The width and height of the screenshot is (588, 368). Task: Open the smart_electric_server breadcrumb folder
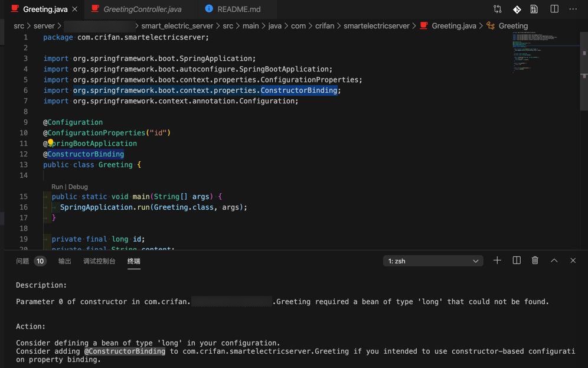pyautogui.click(x=177, y=26)
